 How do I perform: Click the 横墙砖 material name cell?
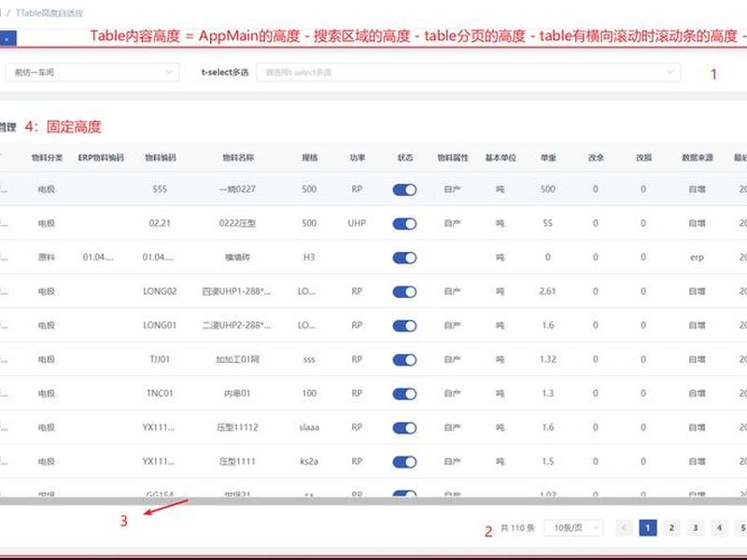point(237,258)
